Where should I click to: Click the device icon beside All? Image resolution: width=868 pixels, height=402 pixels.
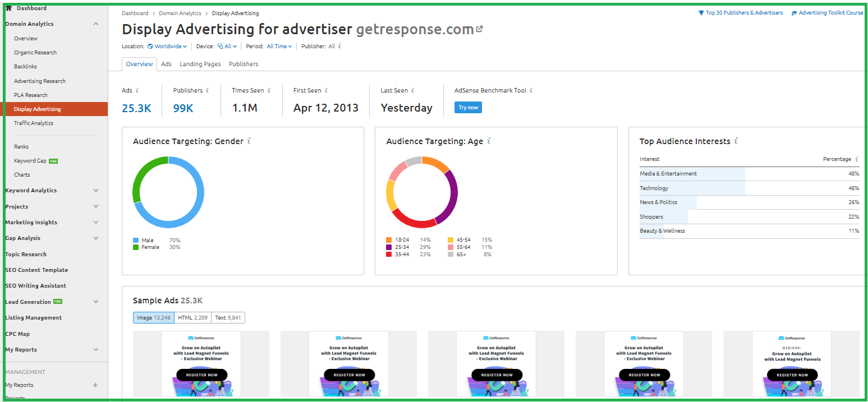tap(221, 47)
